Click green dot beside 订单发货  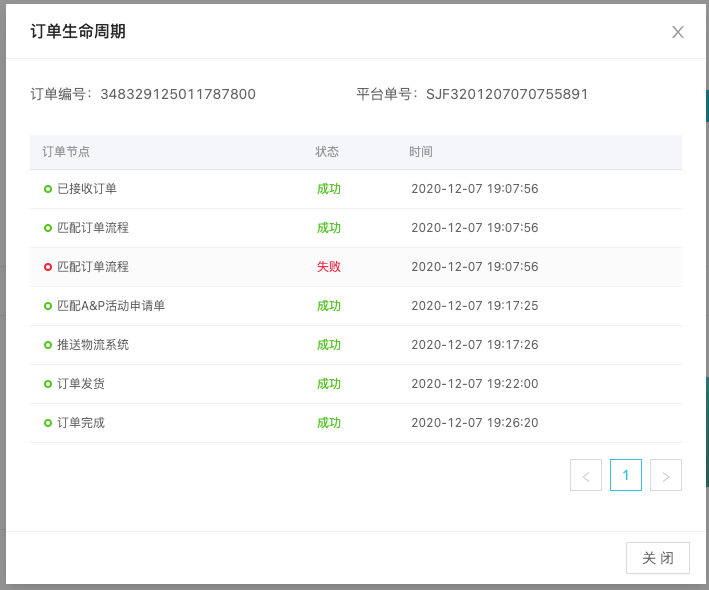[x=48, y=384]
